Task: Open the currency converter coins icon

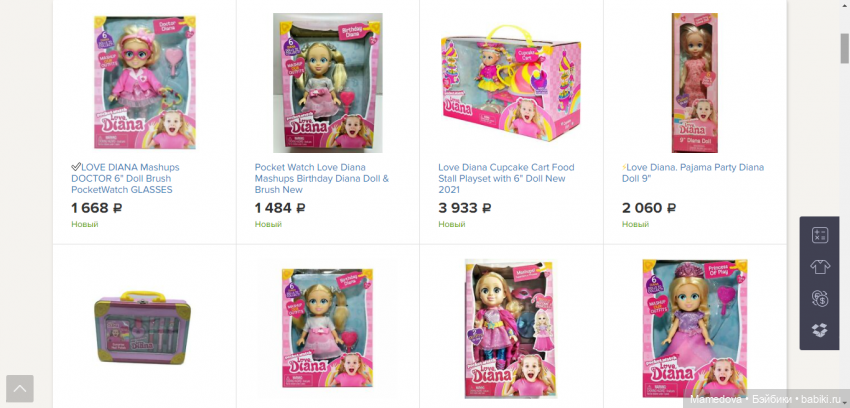Action: [x=820, y=299]
